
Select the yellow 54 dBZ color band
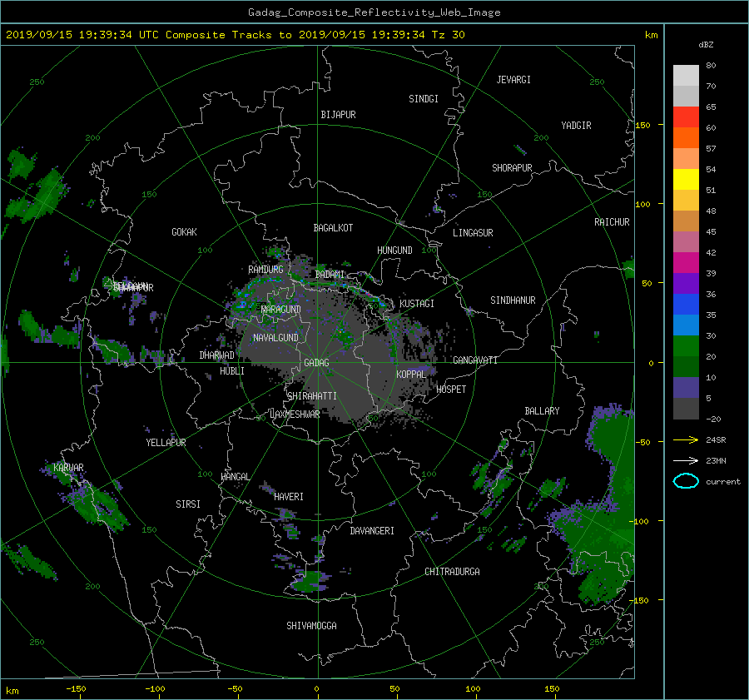coord(686,179)
